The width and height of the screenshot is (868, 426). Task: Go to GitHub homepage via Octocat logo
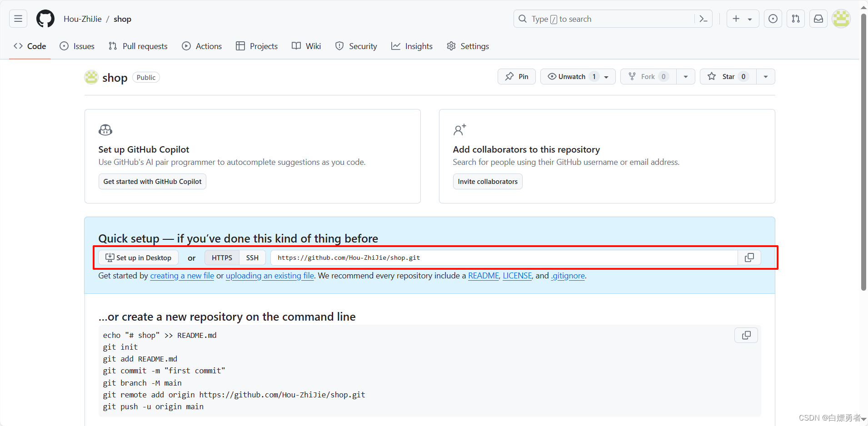[45, 19]
